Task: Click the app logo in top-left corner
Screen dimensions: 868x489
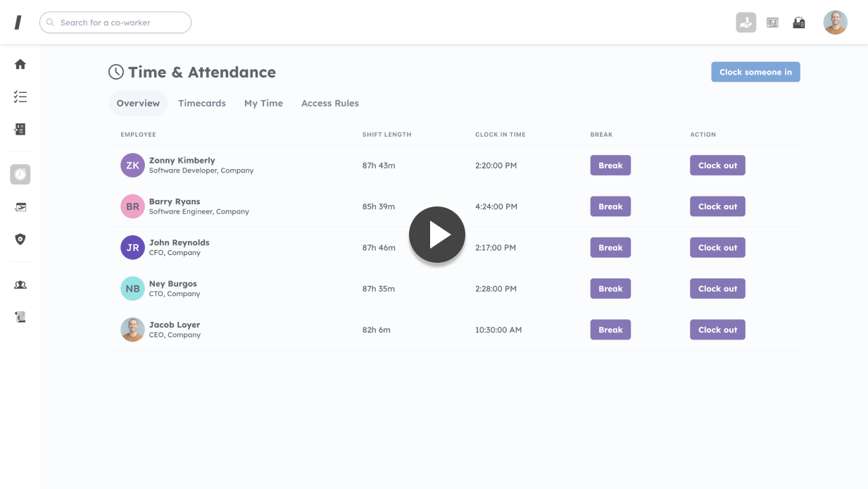Action: coord(18,23)
